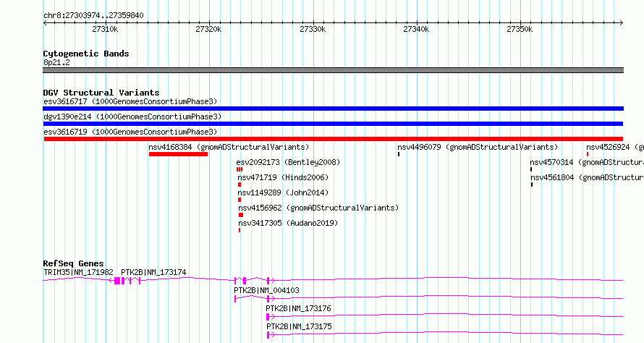This screenshot has width=644, height=343.
Task: Click the 27350k ruler tick label
Action: (x=520, y=29)
